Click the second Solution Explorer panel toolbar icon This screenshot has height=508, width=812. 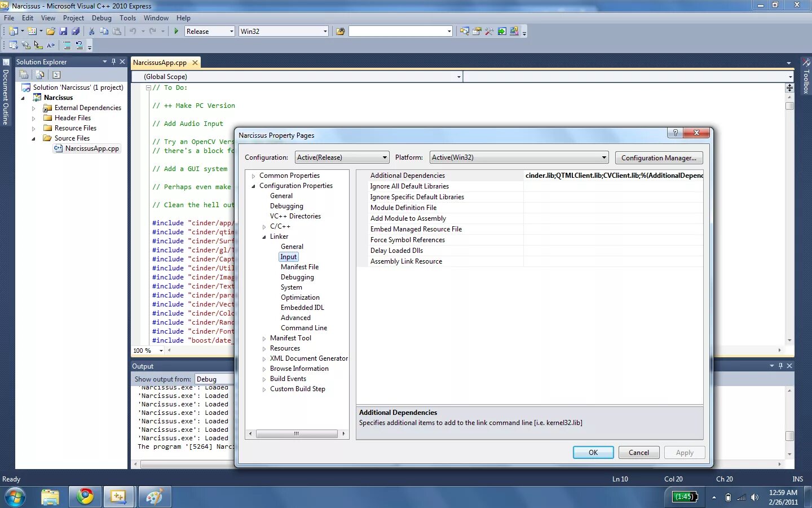click(x=39, y=75)
